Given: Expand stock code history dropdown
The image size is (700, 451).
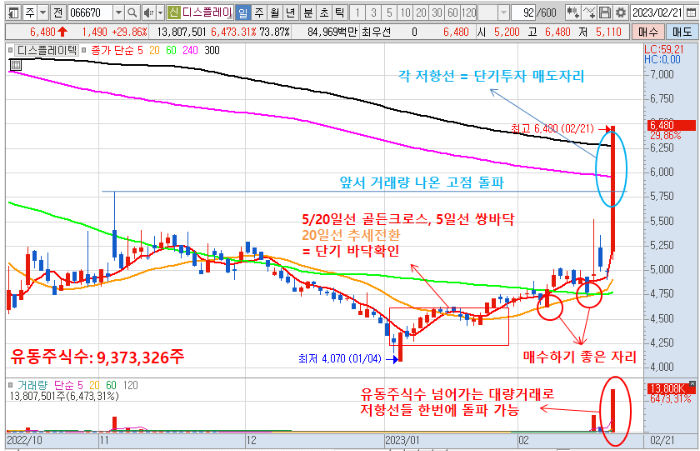Looking at the screenshot, I should point(118,13).
